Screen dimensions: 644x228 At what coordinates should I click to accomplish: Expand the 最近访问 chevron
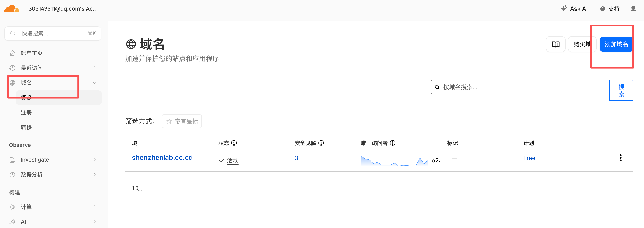(x=95, y=68)
